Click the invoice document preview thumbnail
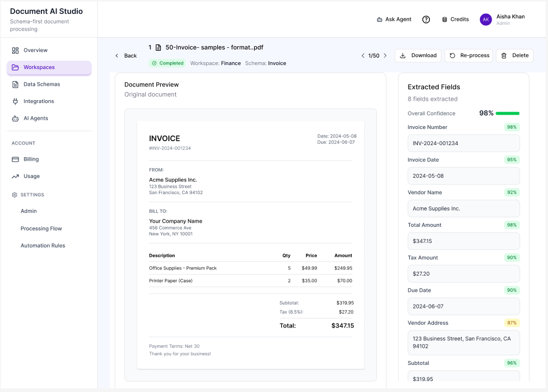This screenshot has height=392, width=548. tap(251, 245)
